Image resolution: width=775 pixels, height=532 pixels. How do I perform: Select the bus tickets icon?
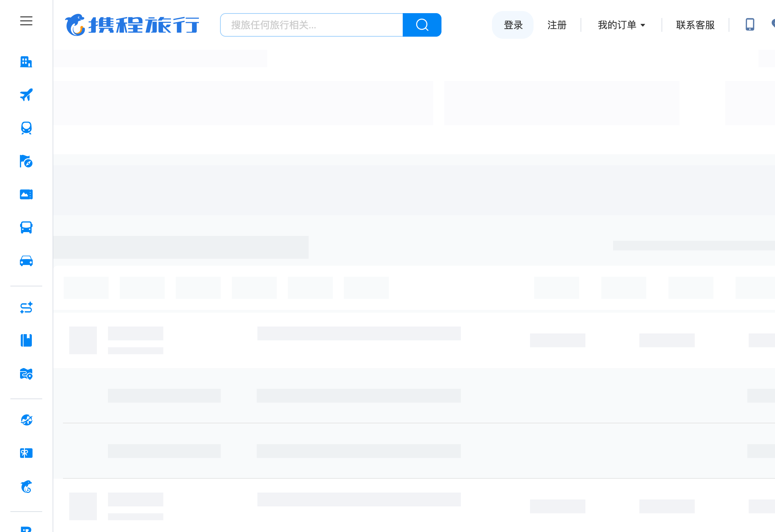coord(26,228)
